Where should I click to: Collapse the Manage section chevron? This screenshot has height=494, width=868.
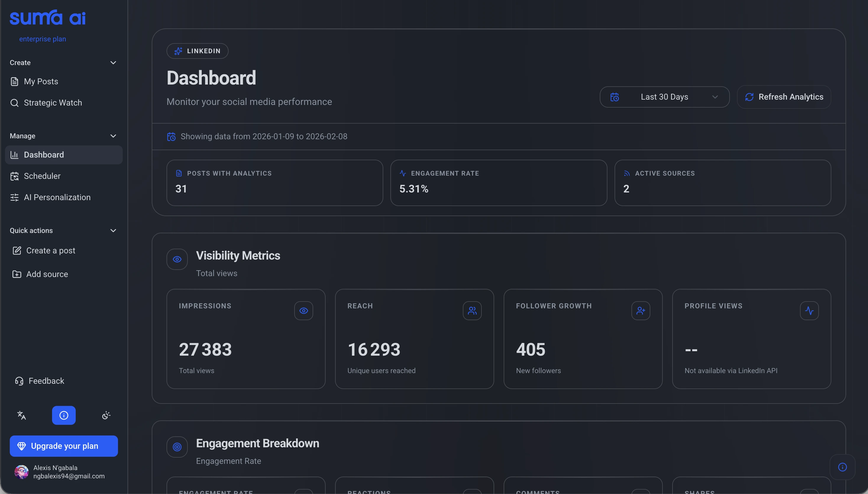click(x=113, y=136)
